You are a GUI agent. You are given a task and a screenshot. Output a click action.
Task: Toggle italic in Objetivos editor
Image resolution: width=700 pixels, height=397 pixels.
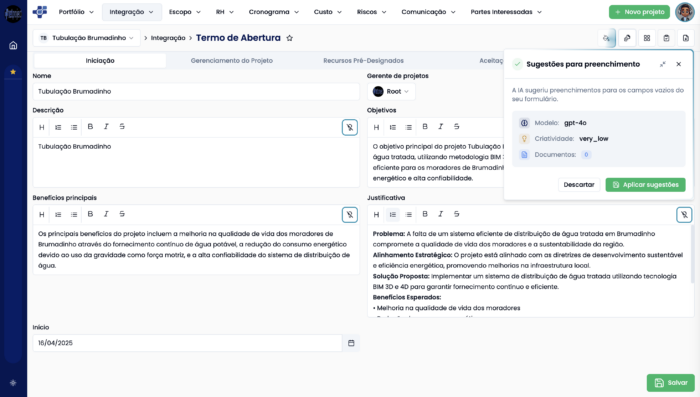(441, 127)
